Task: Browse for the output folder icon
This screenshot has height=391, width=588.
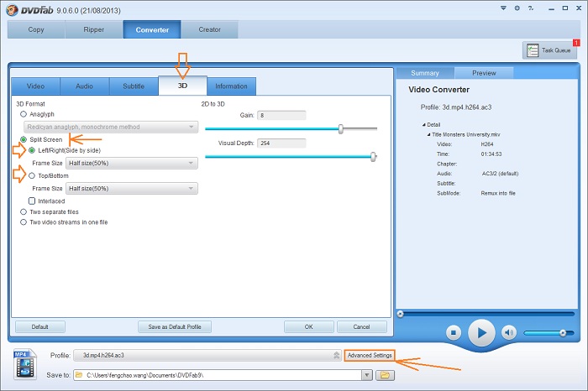Action: [385, 375]
